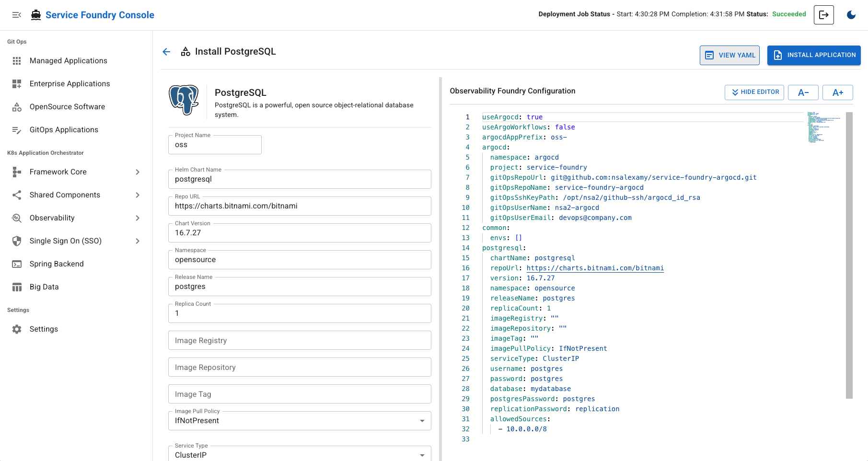868x461 pixels.
Task: Click the Image Registry field
Action: pyautogui.click(x=300, y=340)
